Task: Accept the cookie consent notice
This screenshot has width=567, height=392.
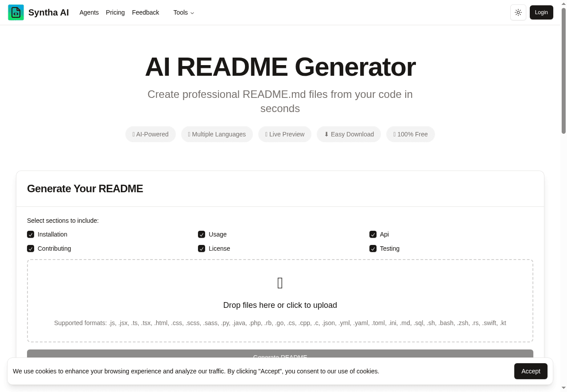Action: [531, 371]
